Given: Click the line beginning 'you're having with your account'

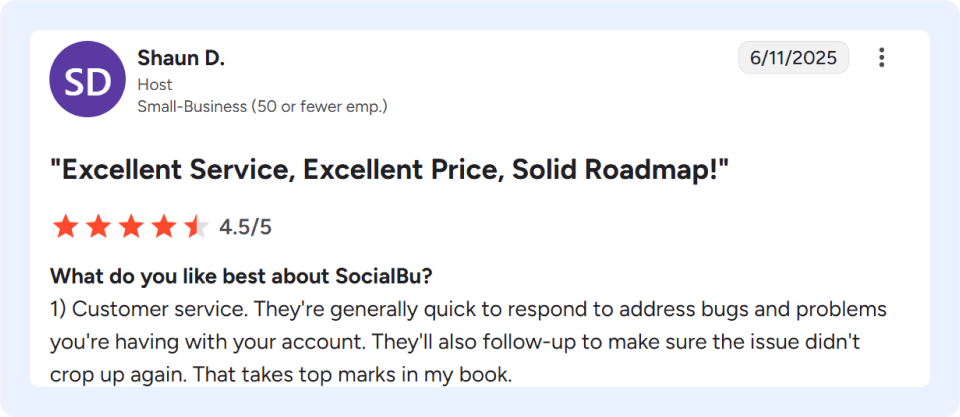Looking at the screenshot, I should coord(455,343).
